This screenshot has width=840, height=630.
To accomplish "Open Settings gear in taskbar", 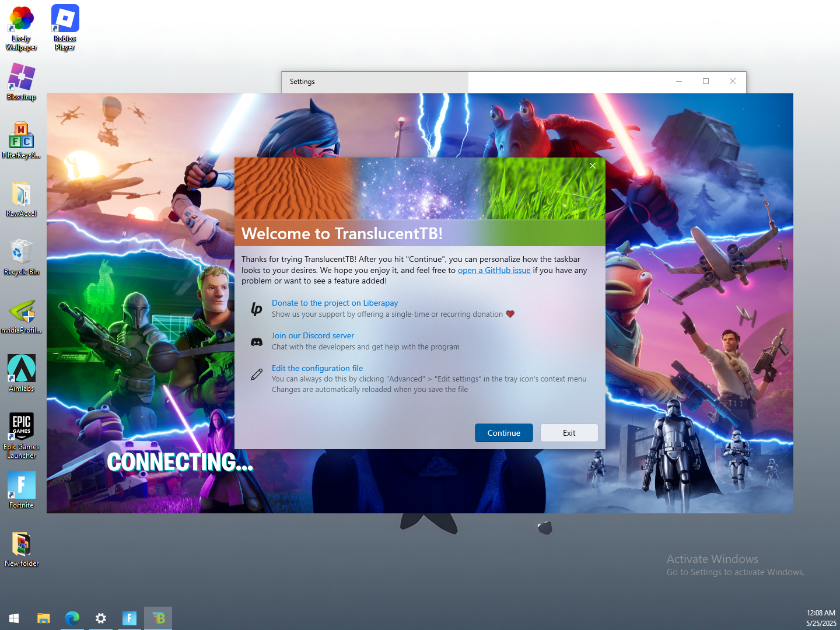I will [x=101, y=618].
